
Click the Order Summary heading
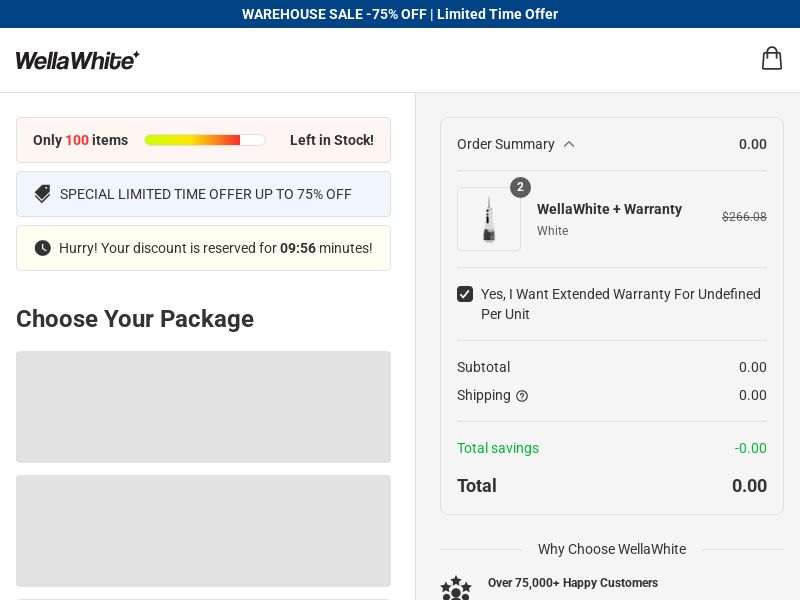(506, 144)
